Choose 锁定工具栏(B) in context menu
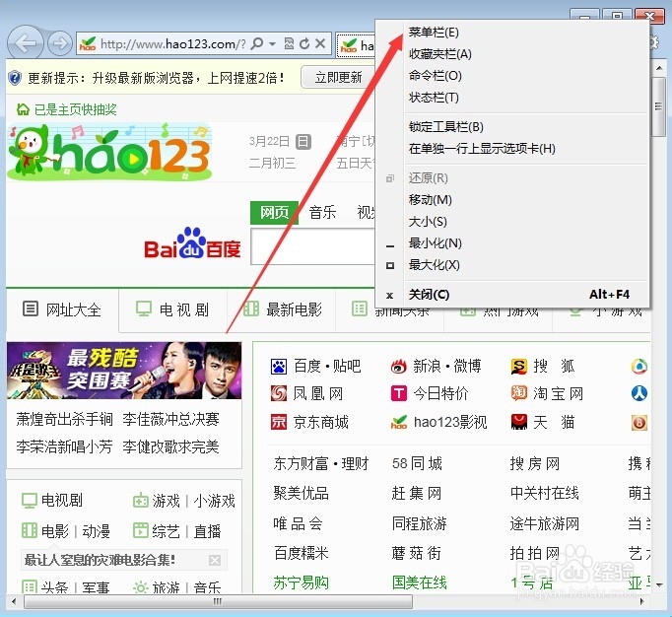This screenshot has height=617, width=672. pyautogui.click(x=445, y=127)
